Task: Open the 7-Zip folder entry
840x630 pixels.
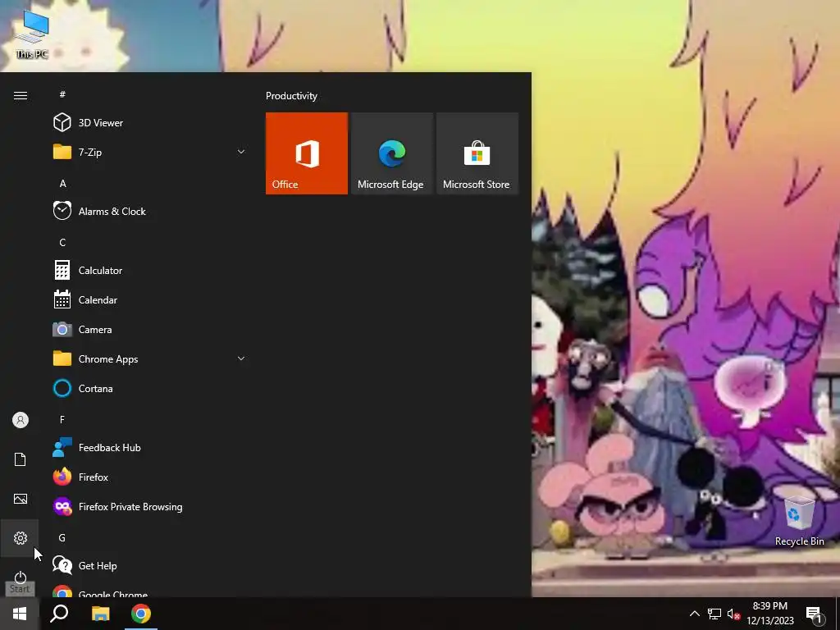Action: [149, 152]
